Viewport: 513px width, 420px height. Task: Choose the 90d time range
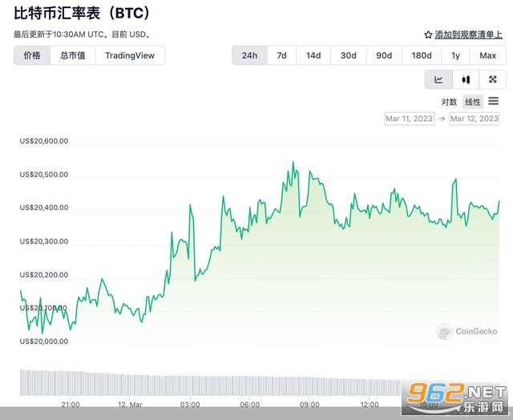(384, 55)
